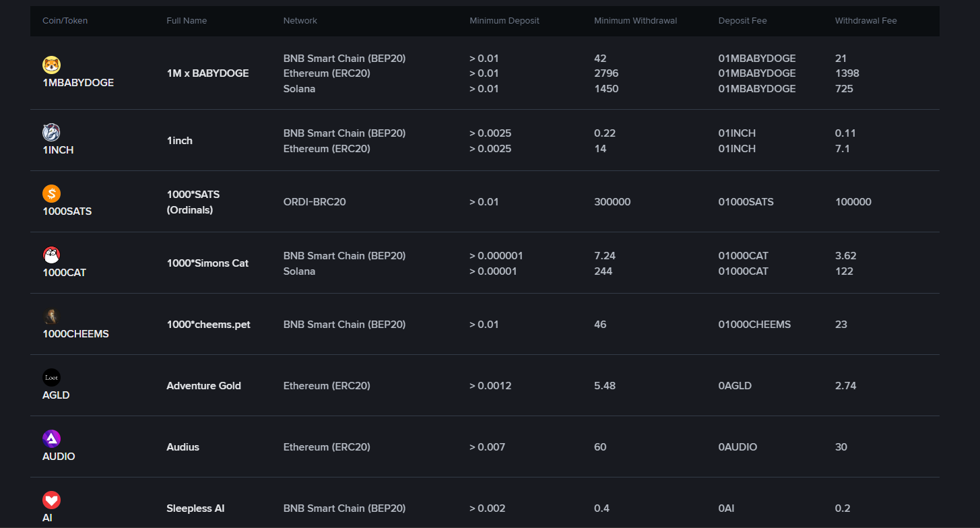980x528 pixels.
Task: Click the deposit fee cell 0AGLD
Action: tap(735, 386)
